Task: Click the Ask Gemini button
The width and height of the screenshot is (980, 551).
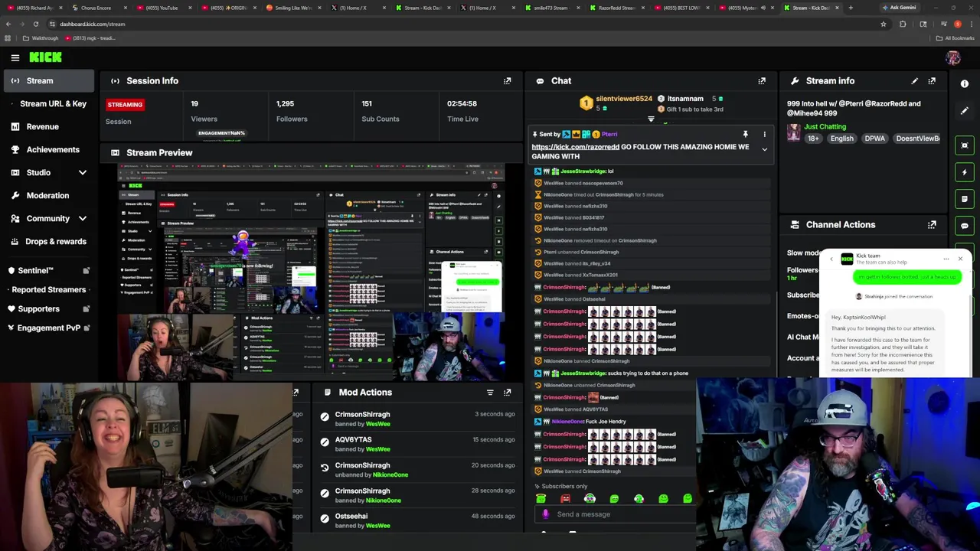Action: coord(899,8)
